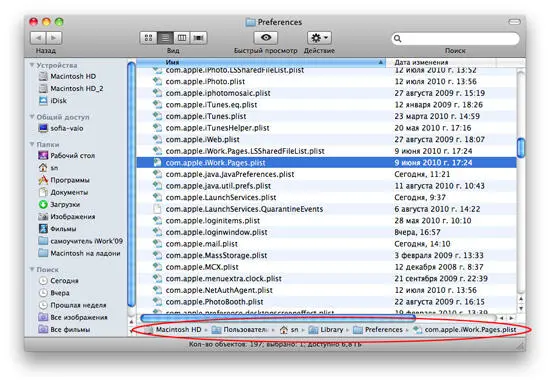Open the Вчера saved search
550x385 pixels.
(x=54, y=293)
